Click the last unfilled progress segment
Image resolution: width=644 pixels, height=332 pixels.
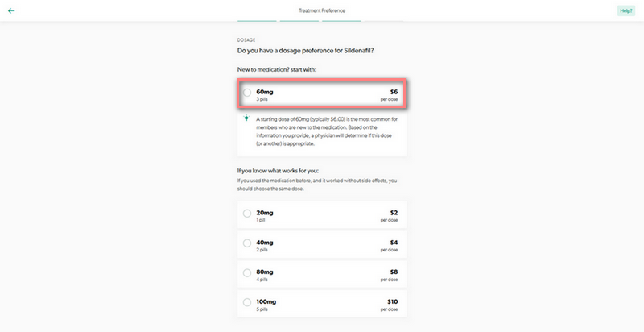(x=385, y=20)
